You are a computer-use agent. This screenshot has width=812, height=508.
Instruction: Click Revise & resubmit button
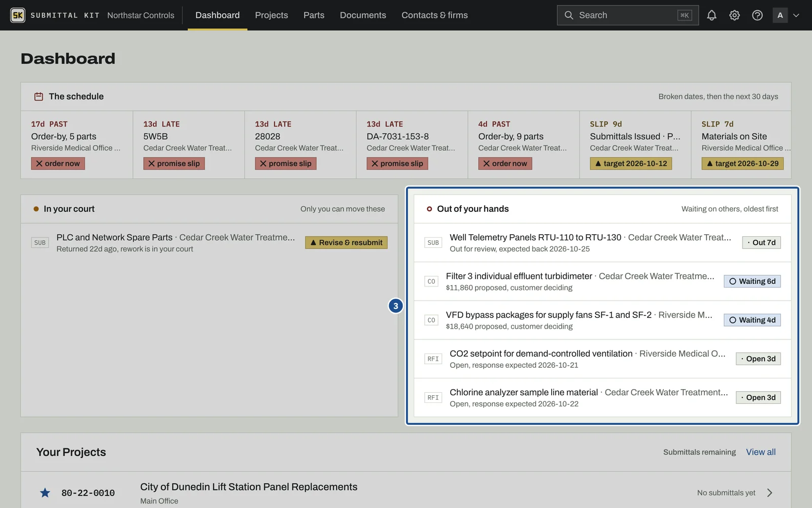346,243
